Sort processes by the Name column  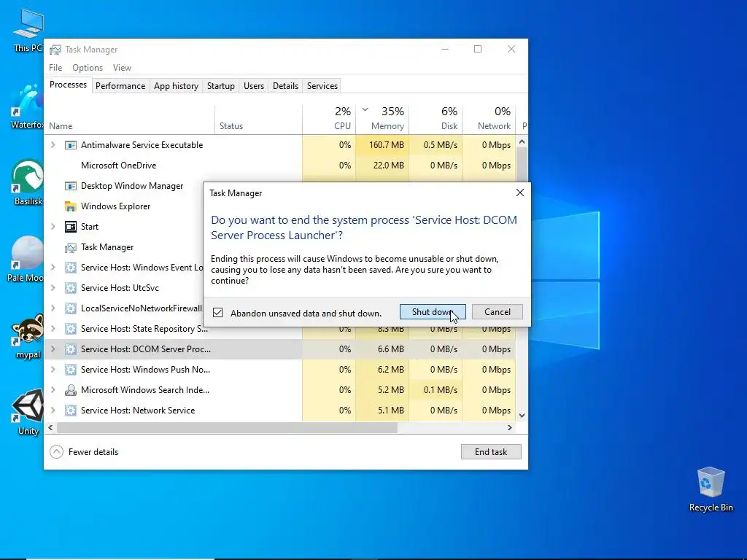tap(130, 120)
